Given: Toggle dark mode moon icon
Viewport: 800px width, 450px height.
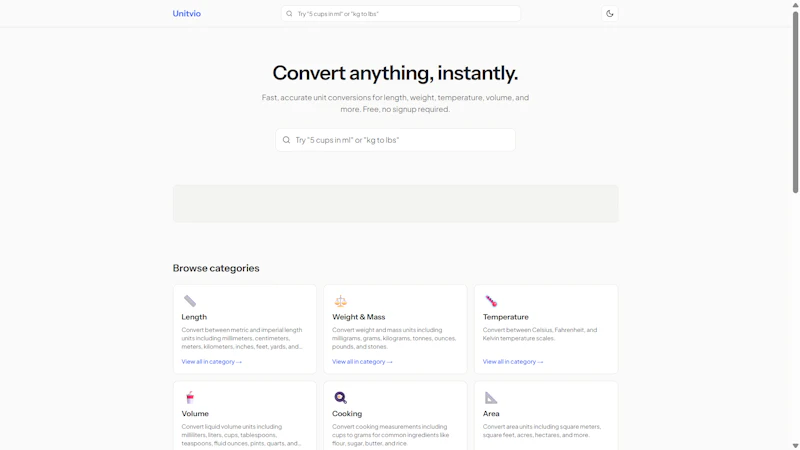Looking at the screenshot, I should (x=610, y=14).
